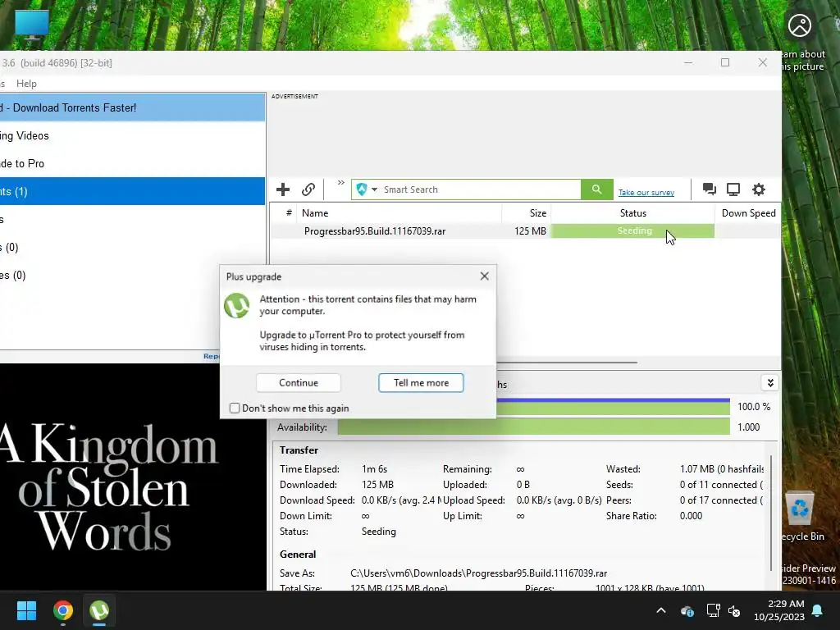The image size is (840, 630).
Task: Sort torrents by Down Speed column
Action: (748, 212)
